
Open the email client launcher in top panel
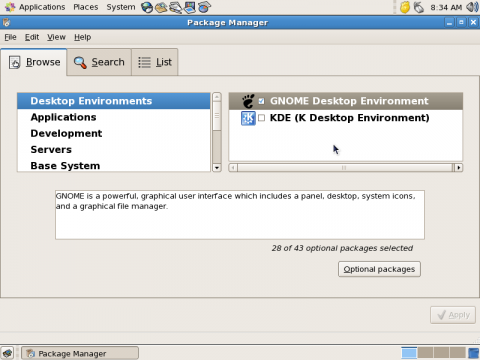(161, 7)
